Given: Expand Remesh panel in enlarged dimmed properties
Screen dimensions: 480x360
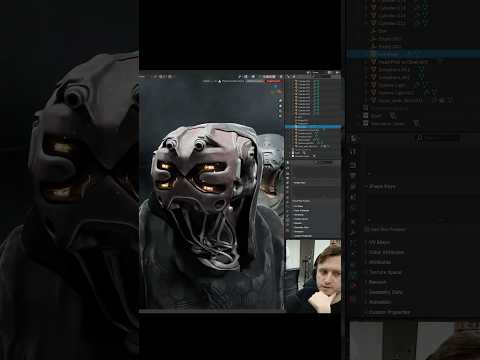Looking at the screenshot, I should [x=377, y=282].
